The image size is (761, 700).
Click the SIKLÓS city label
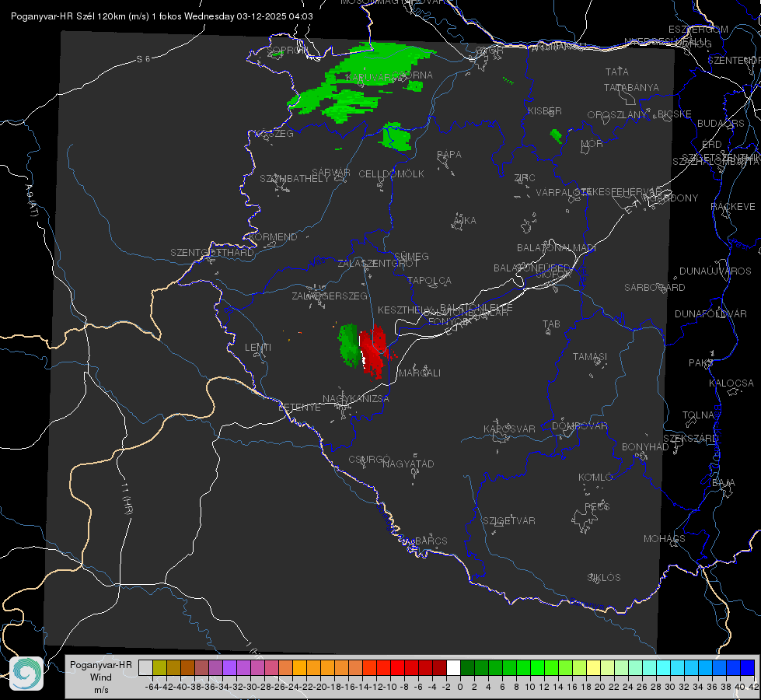[604, 578]
